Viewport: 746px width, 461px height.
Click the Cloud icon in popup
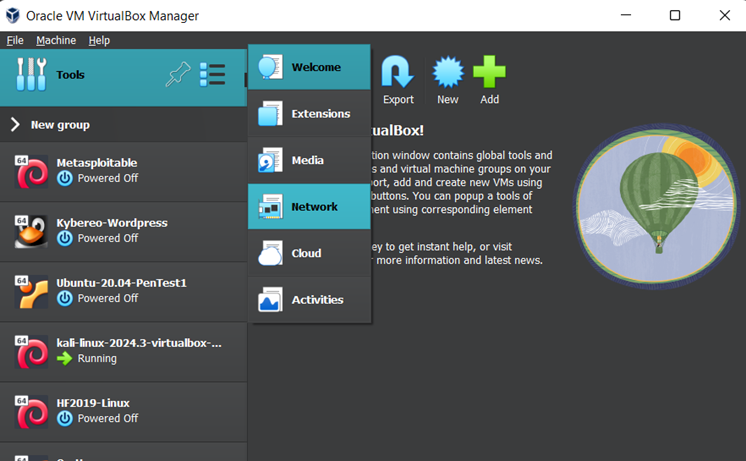point(270,253)
